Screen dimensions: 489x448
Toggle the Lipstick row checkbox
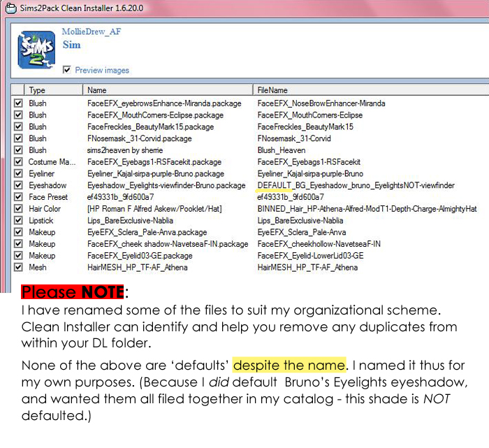pos(18,220)
